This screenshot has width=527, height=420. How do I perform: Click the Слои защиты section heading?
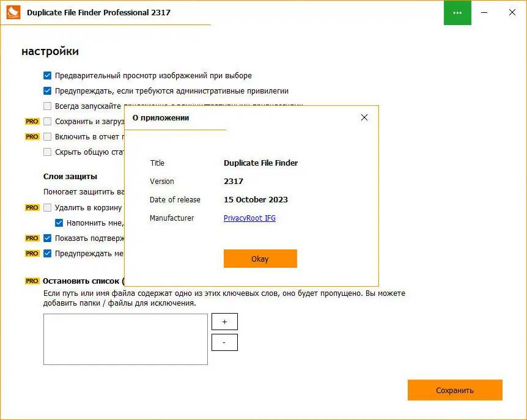(x=70, y=177)
